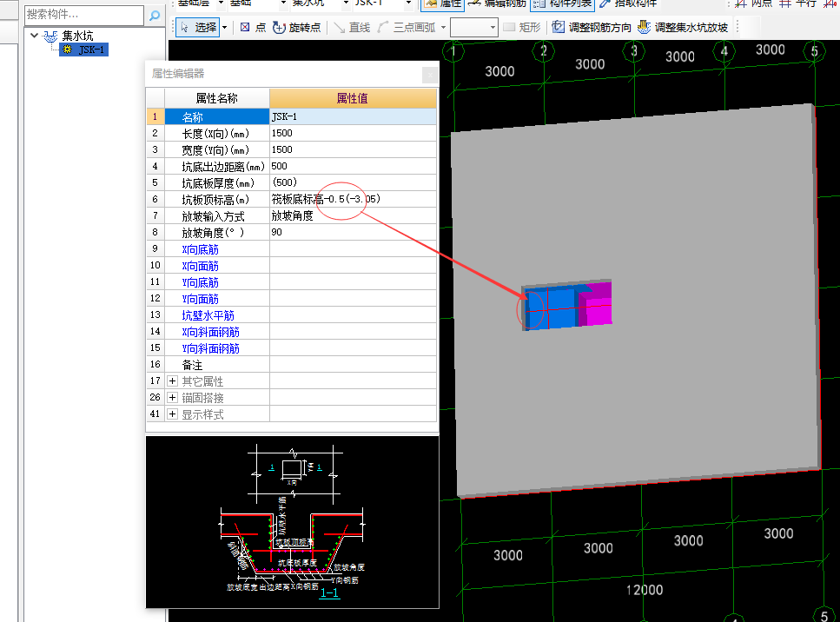The image size is (840, 622).
Task: Click axis bubble 3 at top
Action: [634, 51]
